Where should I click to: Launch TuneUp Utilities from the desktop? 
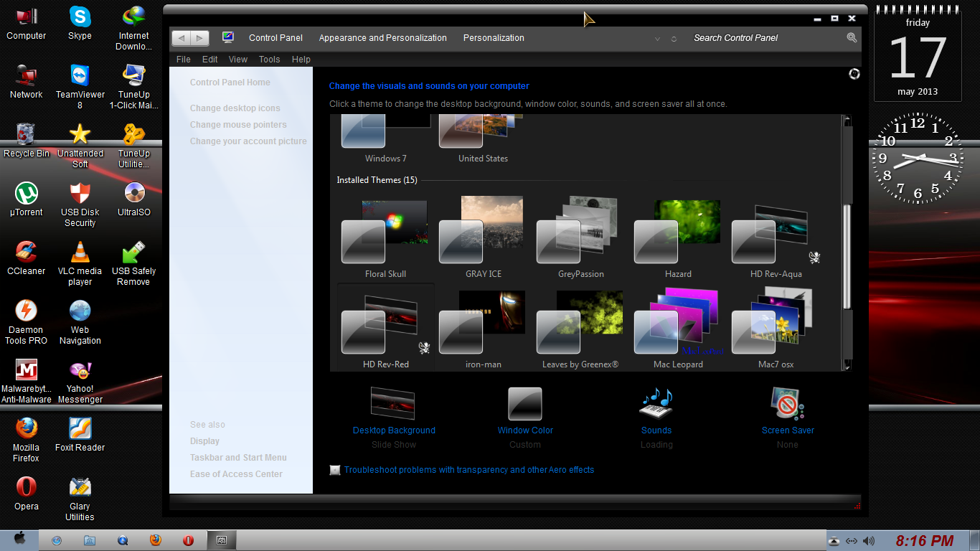point(133,146)
